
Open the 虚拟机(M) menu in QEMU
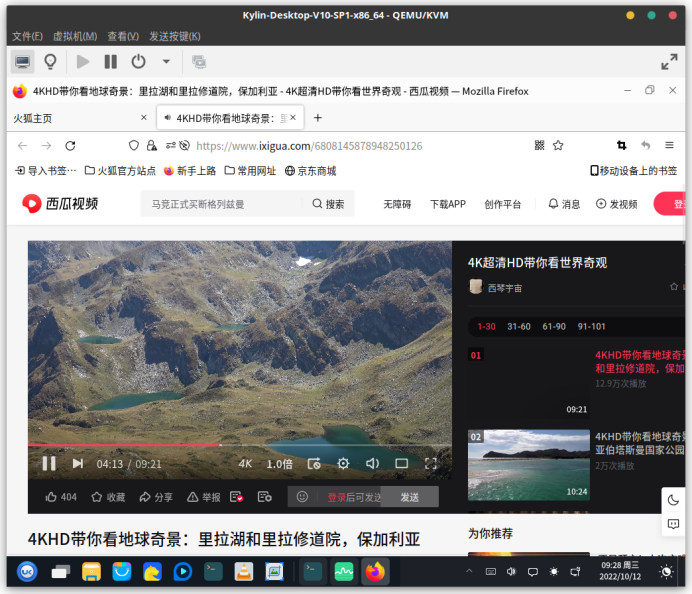pyautogui.click(x=75, y=36)
